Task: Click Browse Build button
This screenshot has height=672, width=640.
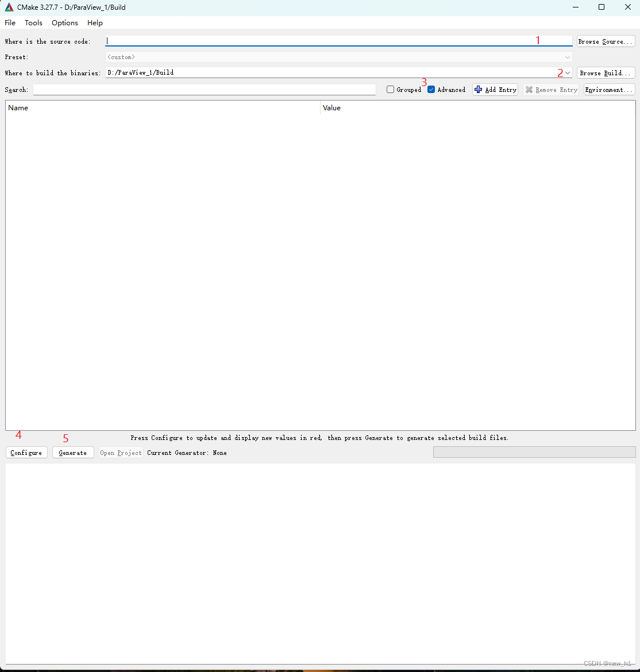Action: 606,73
